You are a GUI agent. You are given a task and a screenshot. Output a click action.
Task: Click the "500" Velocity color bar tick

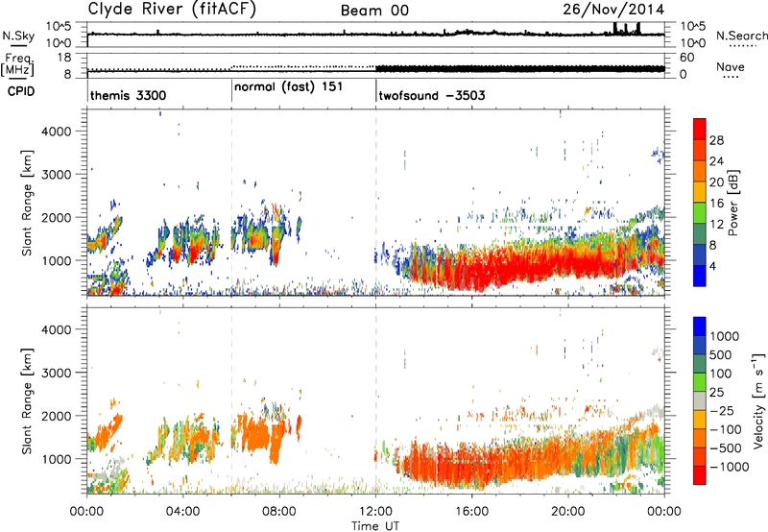(721, 355)
